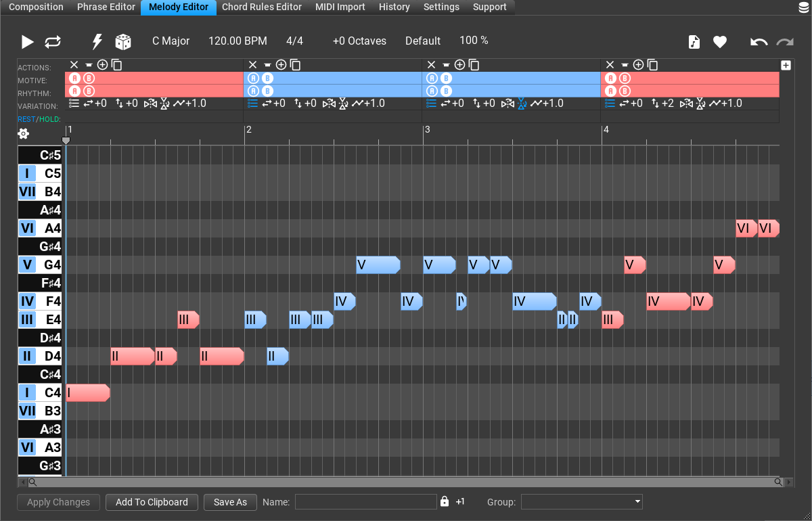Delete the second bar with its X icon

[252, 64]
